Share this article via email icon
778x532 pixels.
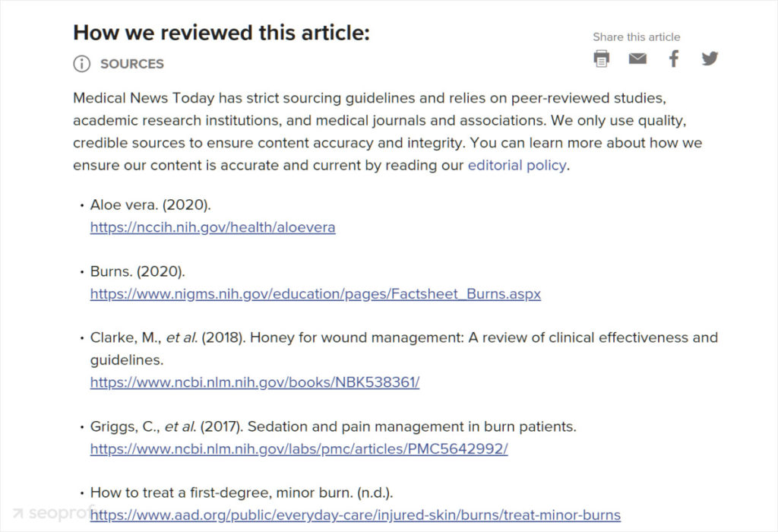click(x=637, y=59)
